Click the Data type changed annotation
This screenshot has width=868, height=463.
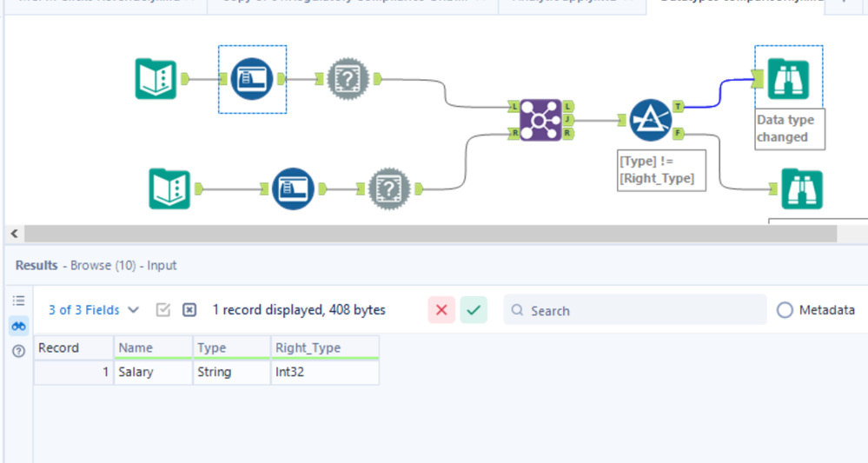[790, 129]
